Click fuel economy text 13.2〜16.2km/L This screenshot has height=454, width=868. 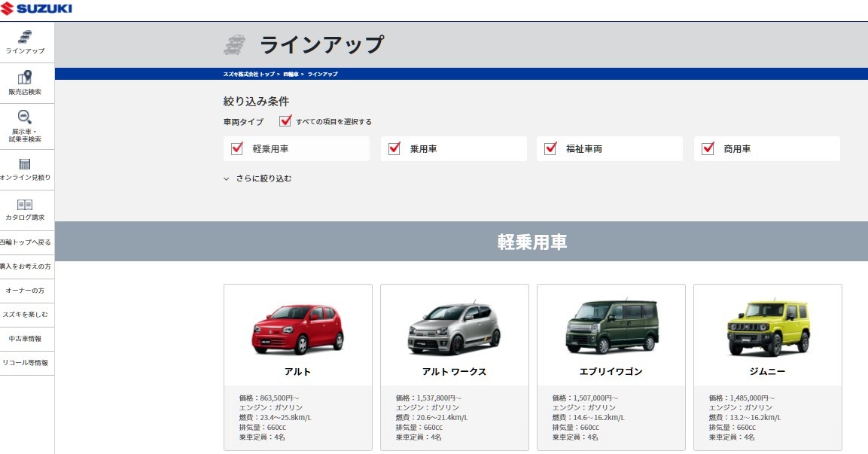(756, 417)
